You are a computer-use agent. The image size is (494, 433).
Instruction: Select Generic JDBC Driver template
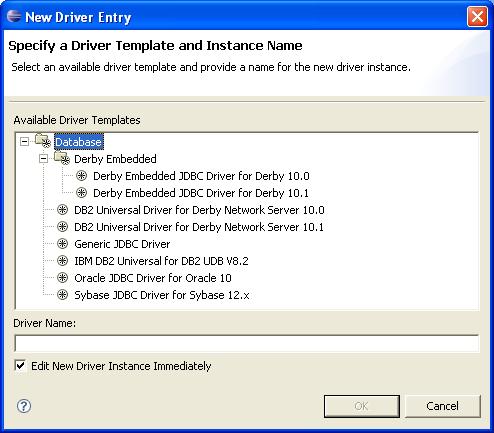coord(122,244)
